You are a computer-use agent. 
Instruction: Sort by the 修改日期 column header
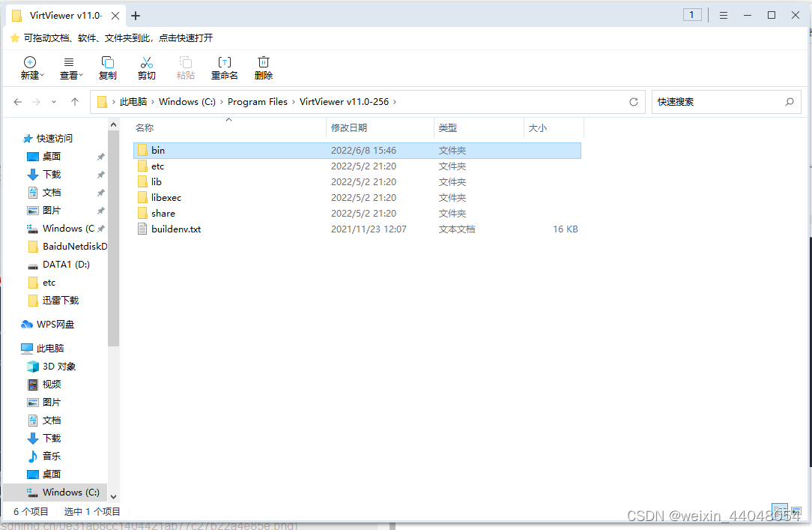click(380, 128)
